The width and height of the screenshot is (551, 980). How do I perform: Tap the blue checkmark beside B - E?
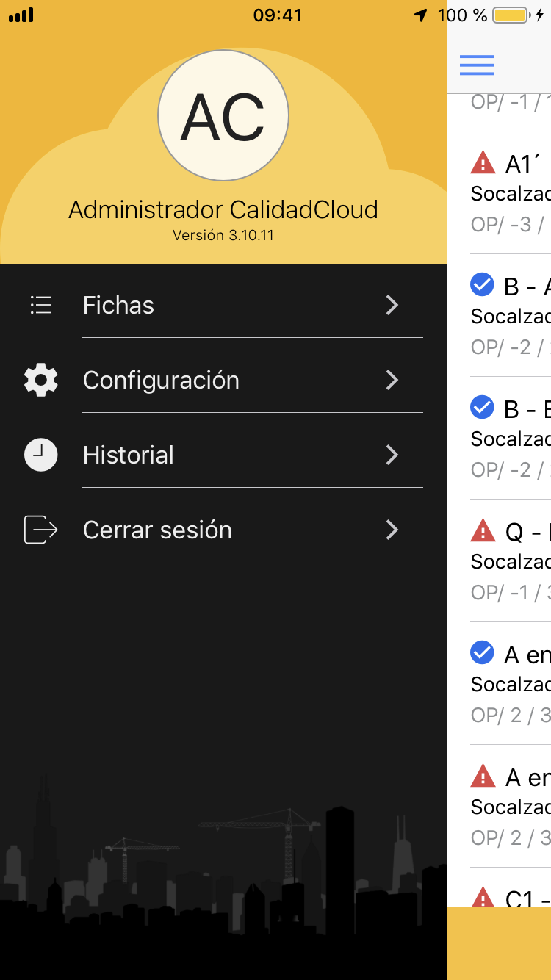tap(482, 407)
